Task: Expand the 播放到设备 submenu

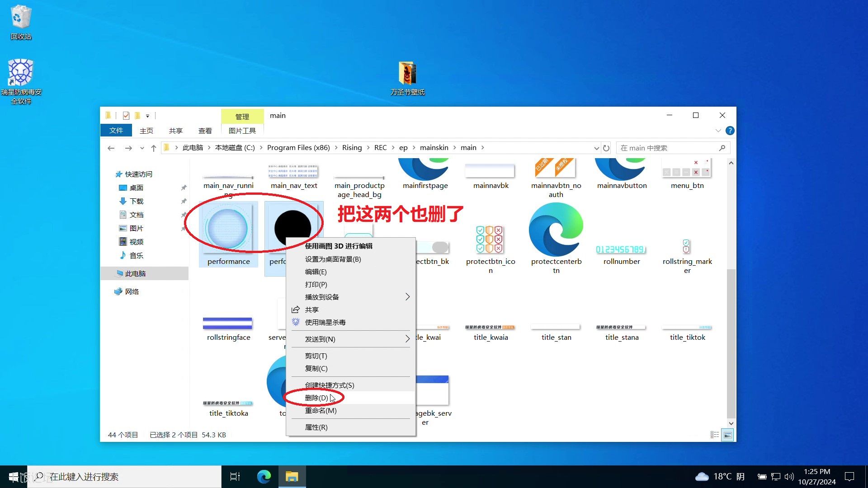Action: [x=351, y=297]
